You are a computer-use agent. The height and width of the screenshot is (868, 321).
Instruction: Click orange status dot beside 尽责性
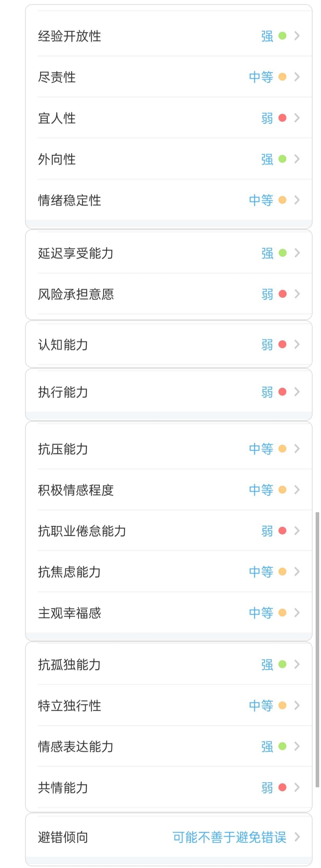coord(282,77)
